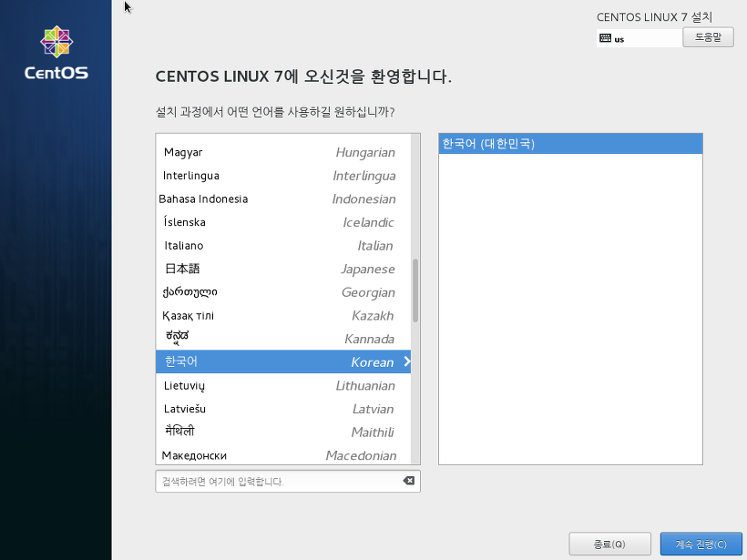Click the CentOS logo in the sidebar

(56, 53)
